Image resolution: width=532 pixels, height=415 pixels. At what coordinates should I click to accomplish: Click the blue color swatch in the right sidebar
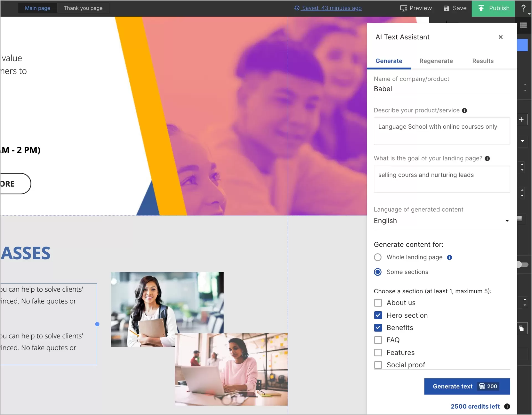[523, 45]
